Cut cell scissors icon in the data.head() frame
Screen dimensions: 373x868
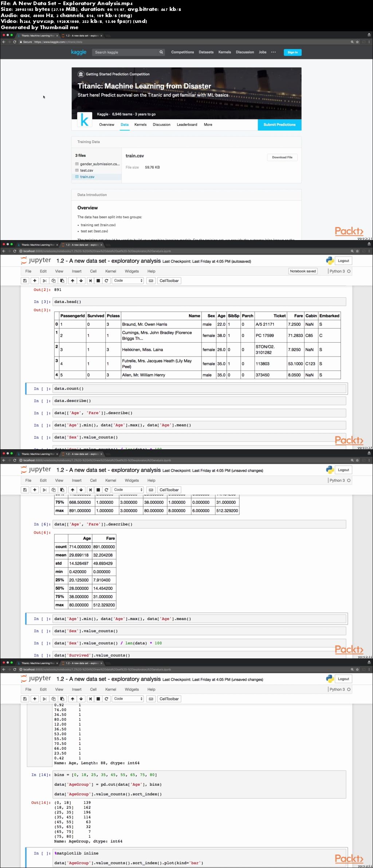point(44,280)
